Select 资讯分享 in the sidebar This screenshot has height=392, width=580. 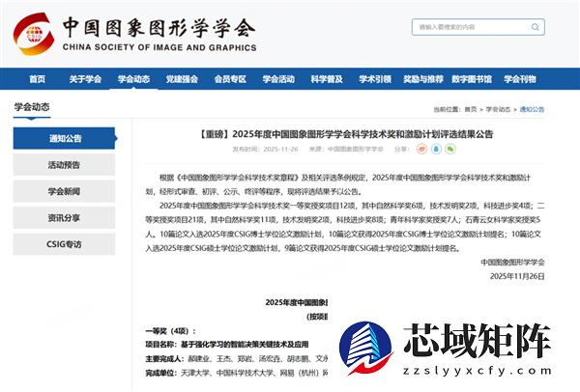(64, 217)
